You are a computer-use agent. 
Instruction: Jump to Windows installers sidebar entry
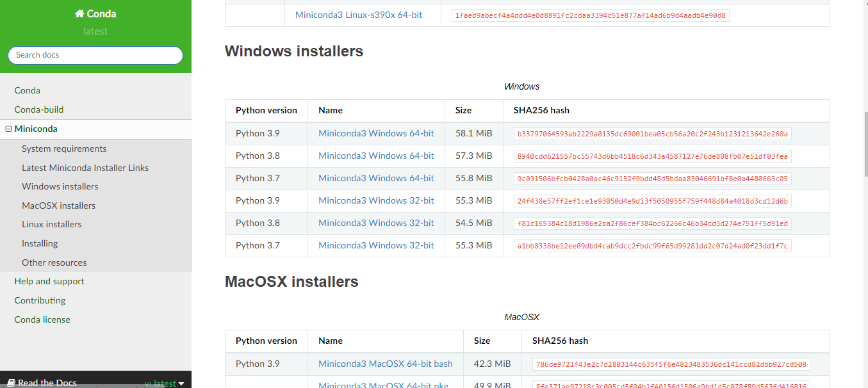[x=60, y=186]
